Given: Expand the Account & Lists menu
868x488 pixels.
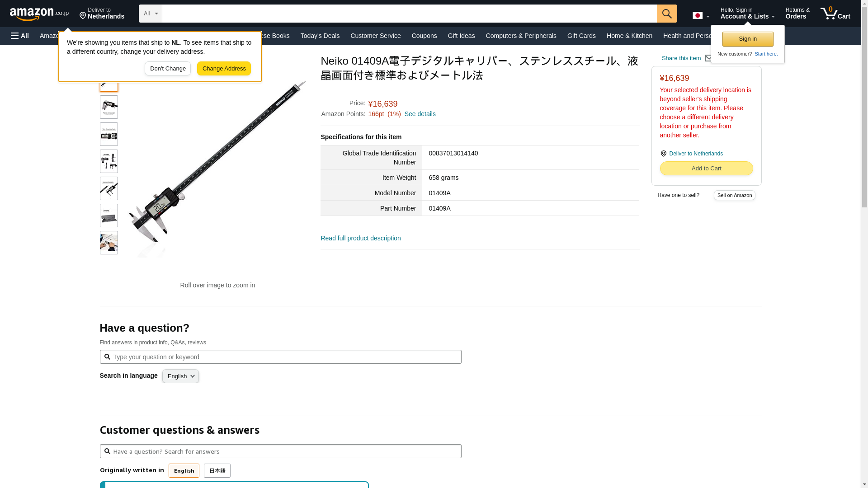Looking at the screenshot, I should [x=747, y=14].
